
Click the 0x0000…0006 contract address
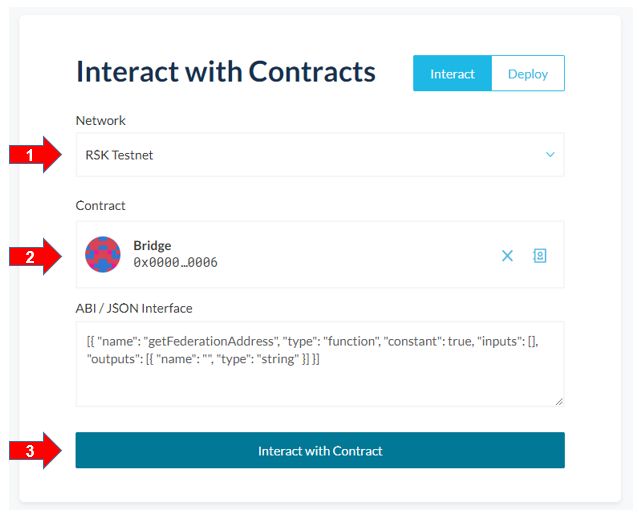click(x=175, y=263)
